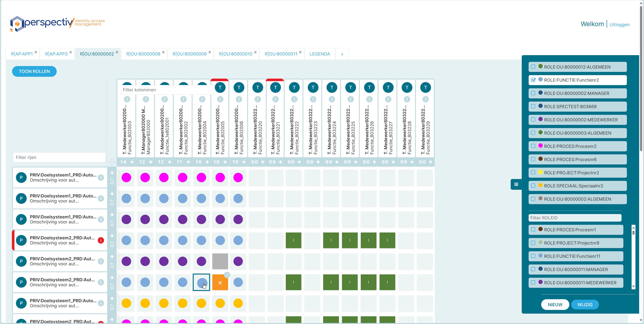Click the ROLE:OU:80000003:ALGEMEEN green color dot
The width and height of the screenshot is (644, 324).
tap(540, 132)
